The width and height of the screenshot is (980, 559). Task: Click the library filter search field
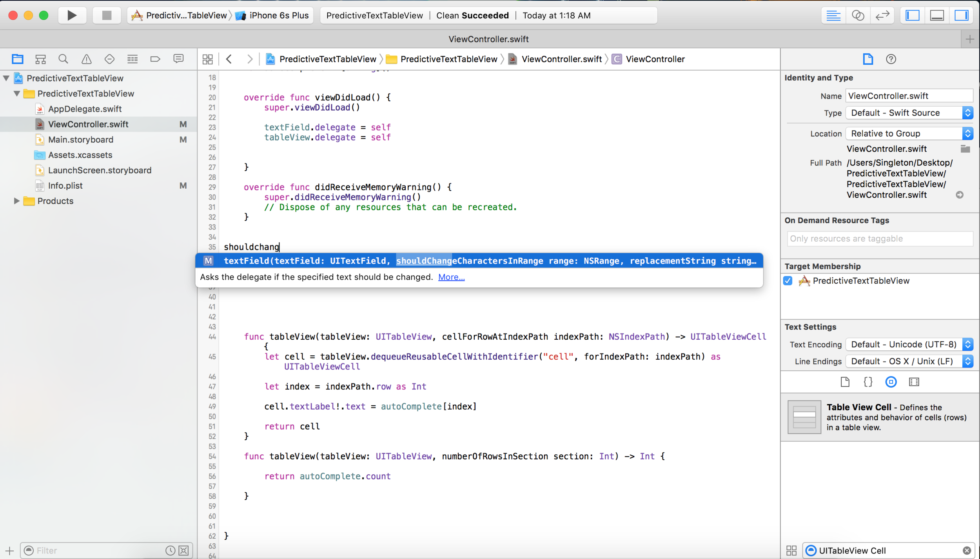pos(888,550)
